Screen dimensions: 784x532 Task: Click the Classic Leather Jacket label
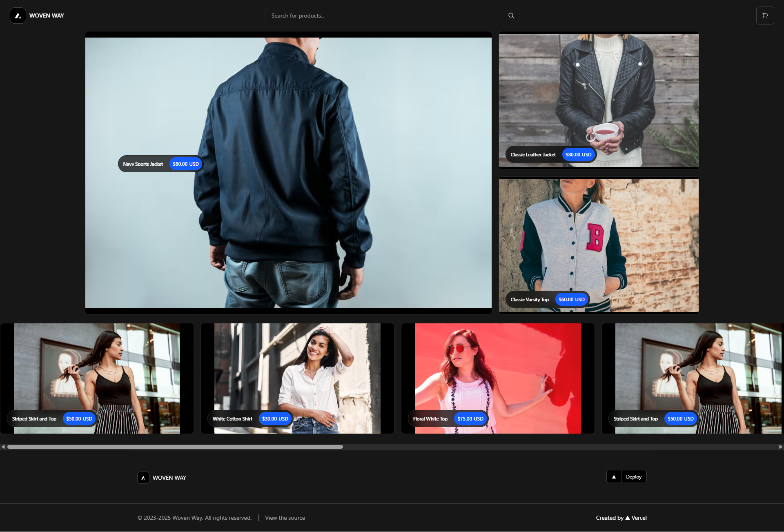pos(533,155)
